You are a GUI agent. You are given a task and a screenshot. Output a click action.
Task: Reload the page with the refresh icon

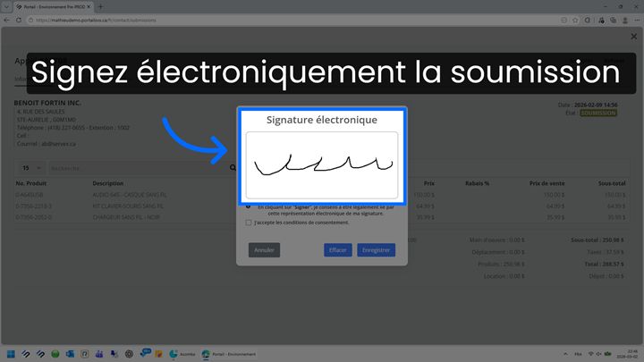click(19, 20)
